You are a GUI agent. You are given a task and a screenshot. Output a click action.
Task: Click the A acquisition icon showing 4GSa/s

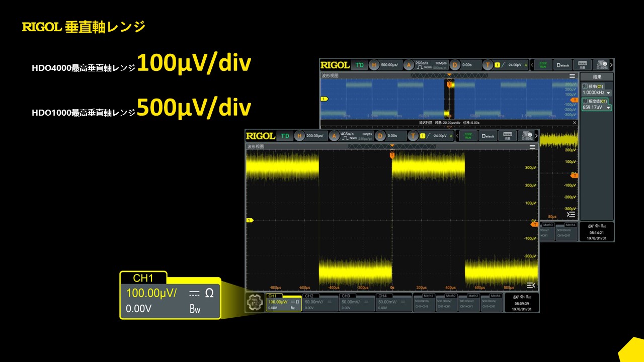[335, 136]
